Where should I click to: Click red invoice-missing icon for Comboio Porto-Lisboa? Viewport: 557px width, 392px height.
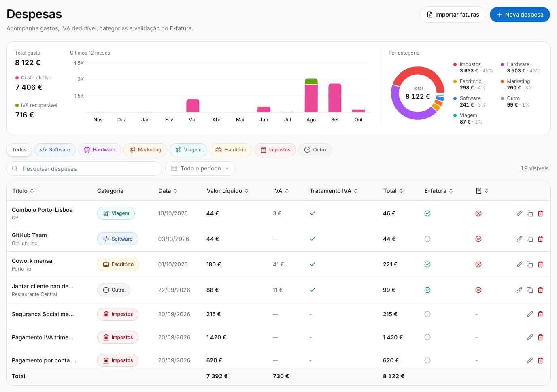tap(478, 213)
